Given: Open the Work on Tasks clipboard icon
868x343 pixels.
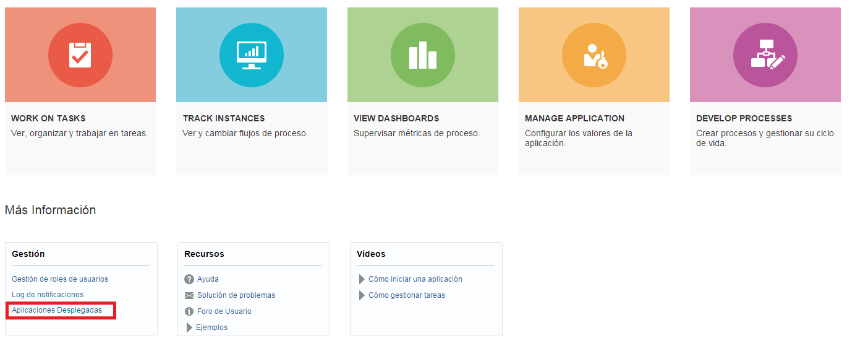Looking at the screenshot, I should 80,55.
